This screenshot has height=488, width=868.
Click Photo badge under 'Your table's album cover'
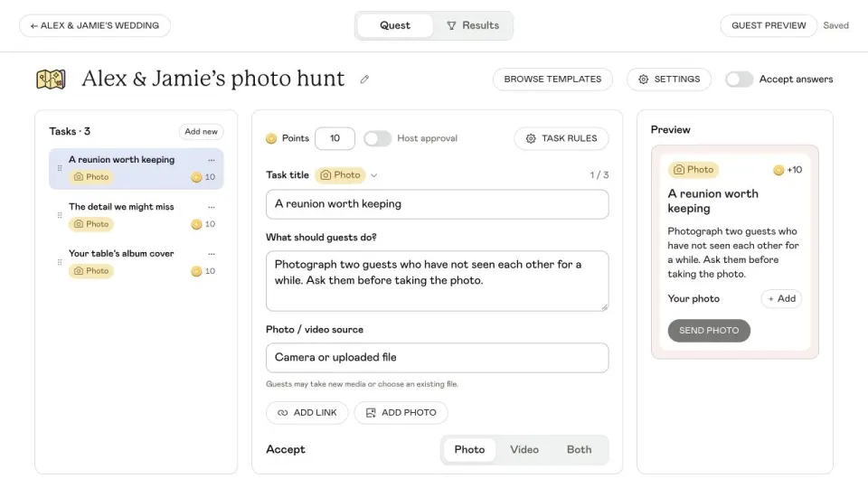click(x=91, y=271)
